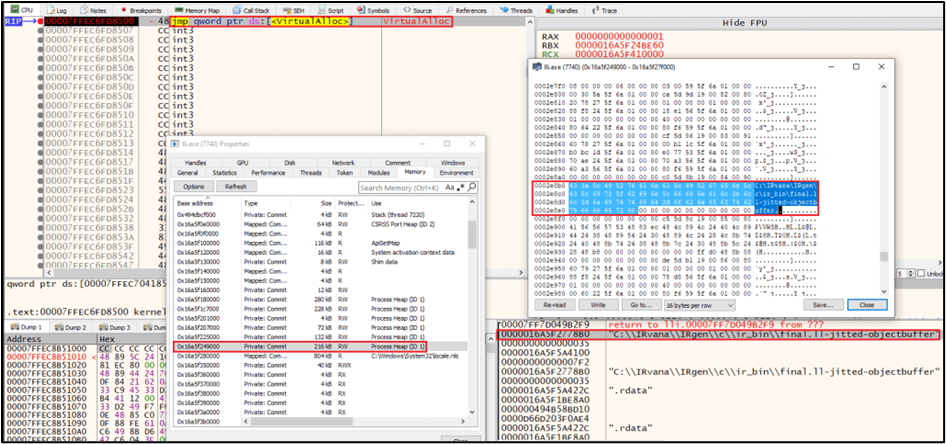Click the Search Memory input field
Viewport: 946px width, 444px height.
pos(398,187)
